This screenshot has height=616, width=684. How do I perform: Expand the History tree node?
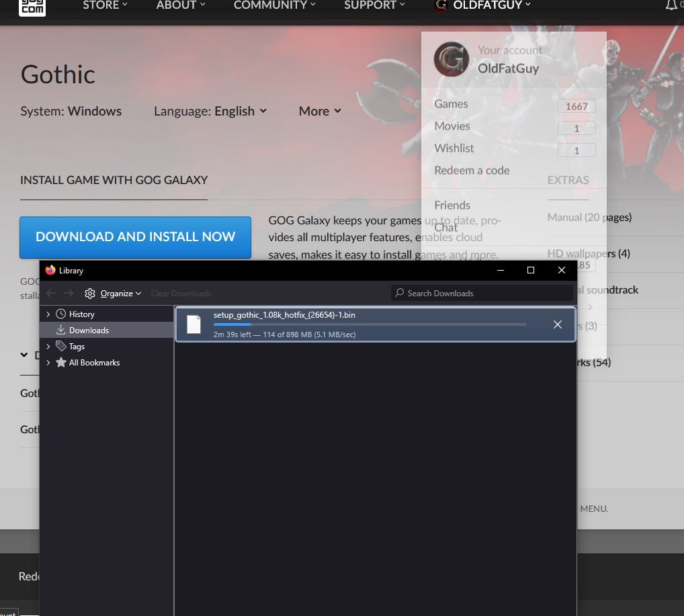click(x=48, y=314)
